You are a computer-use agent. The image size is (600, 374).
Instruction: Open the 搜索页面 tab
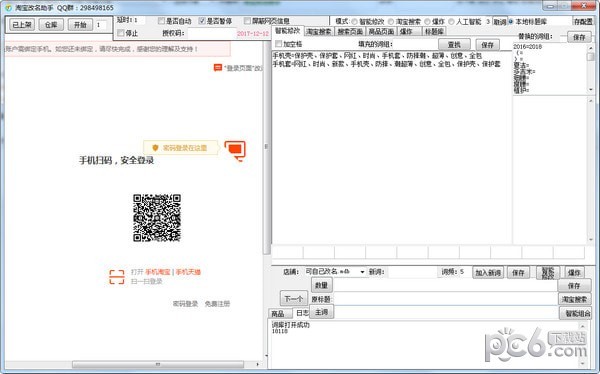[x=350, y=31]
